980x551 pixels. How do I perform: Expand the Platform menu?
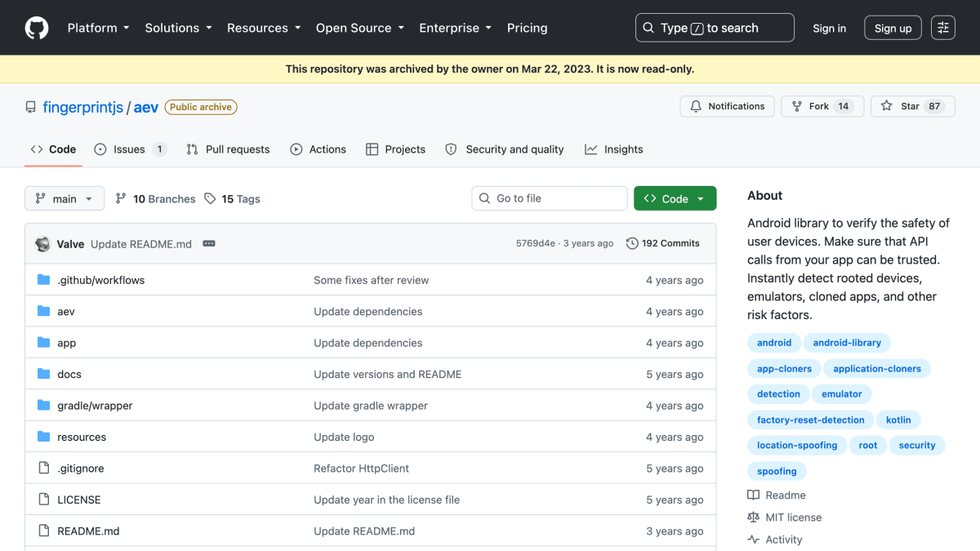pyautogui.click(x=99, y=28)
